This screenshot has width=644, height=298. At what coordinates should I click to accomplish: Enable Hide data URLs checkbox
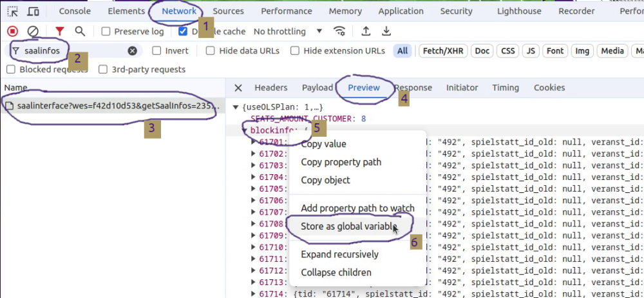[211, 51]
